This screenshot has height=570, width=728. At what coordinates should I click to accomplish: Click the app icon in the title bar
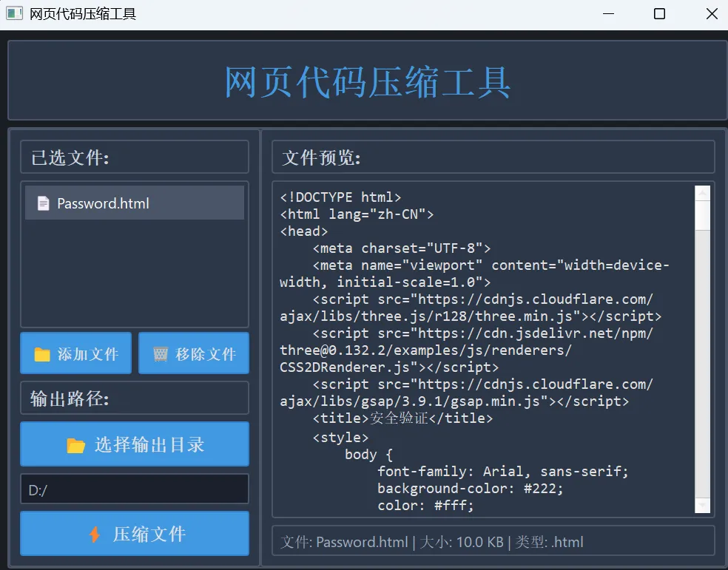14,13
